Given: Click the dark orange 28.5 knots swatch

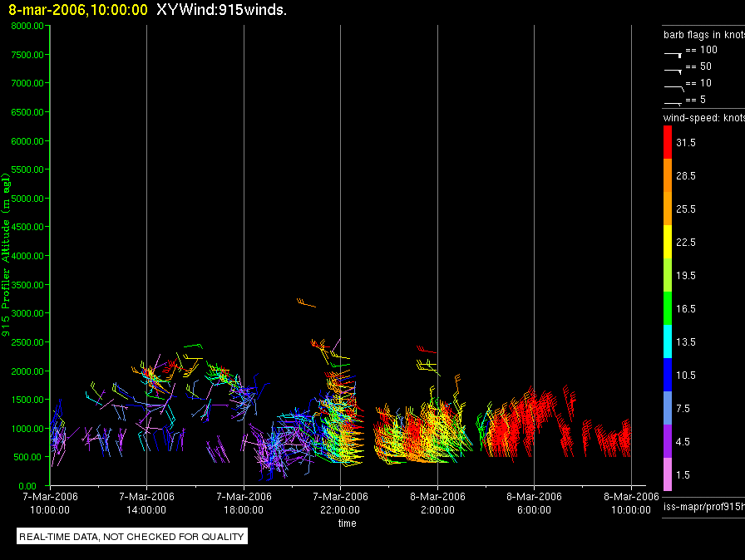Looking at the screenshot, I should [668, 175].
